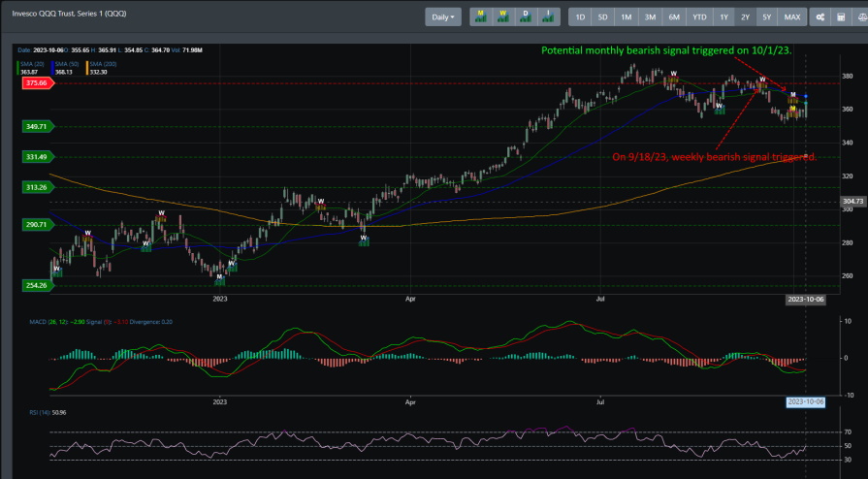The width and height of the screenshot is (868, 479).
Task: Click the Apr label on price chart axis
Action: [x=410, y=299]
